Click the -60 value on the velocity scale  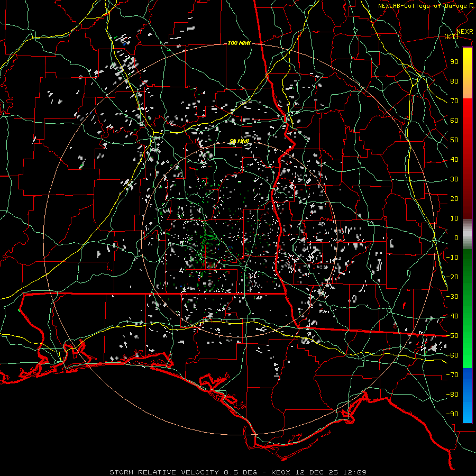point(452,355)
